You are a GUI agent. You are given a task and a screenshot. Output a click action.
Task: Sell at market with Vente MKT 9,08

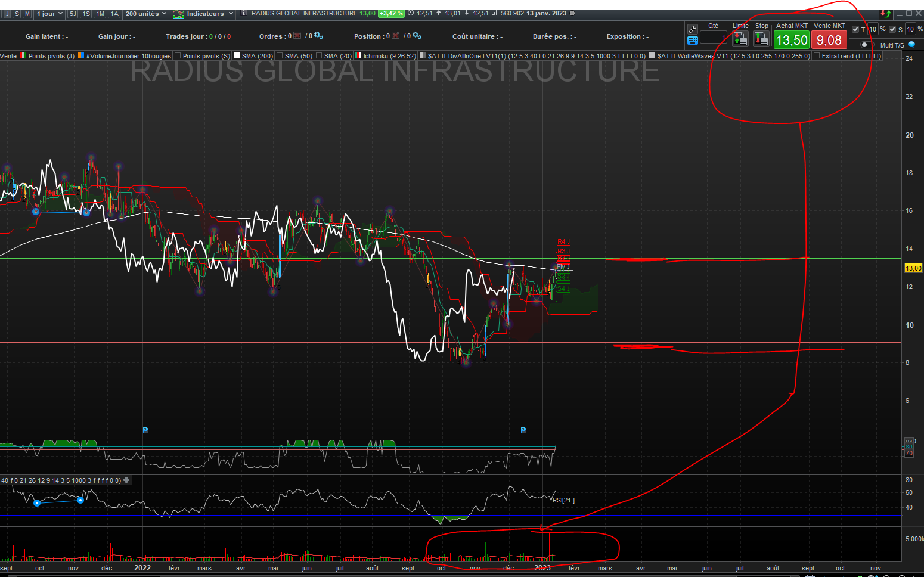pyautogui.click(x=829, y=40)
